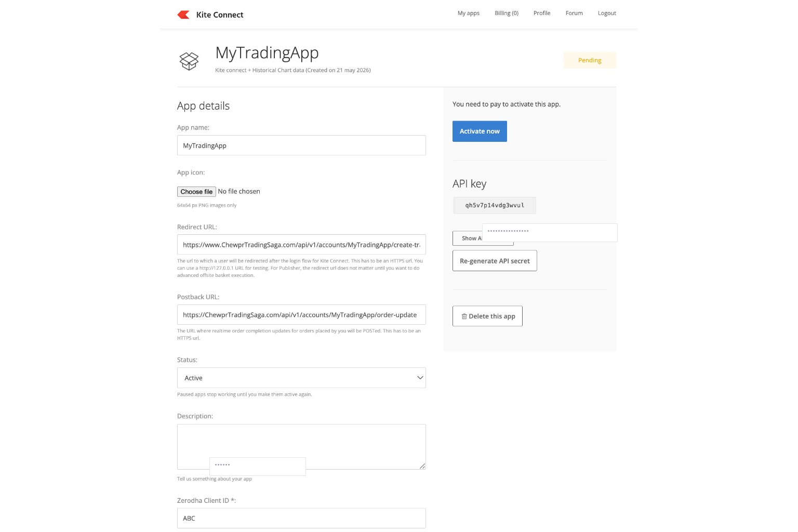798x532 pixels.
Task: Open the Forum link in header
Action: click(574, 13)
